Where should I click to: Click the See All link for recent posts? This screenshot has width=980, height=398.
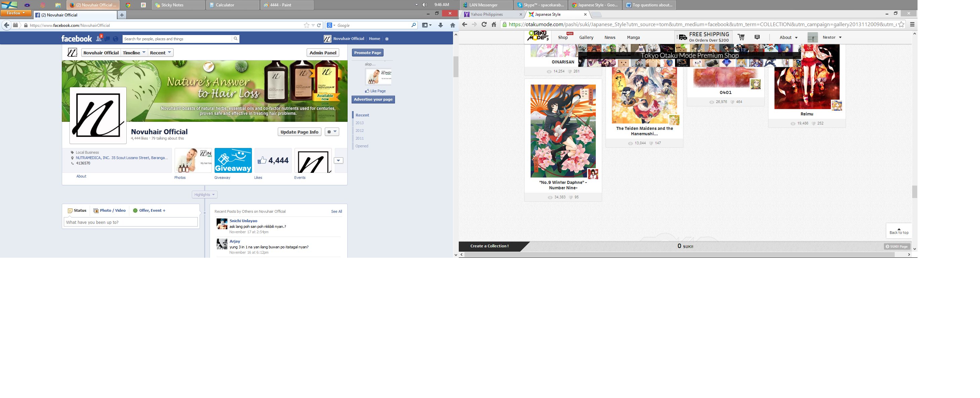pyautogui.click(x=336, y=211)
